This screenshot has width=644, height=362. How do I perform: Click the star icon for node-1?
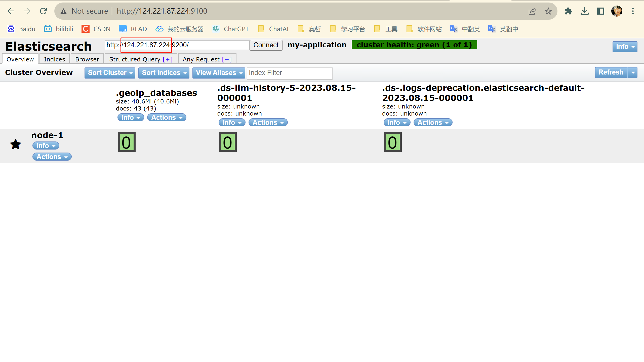[15, 144]
